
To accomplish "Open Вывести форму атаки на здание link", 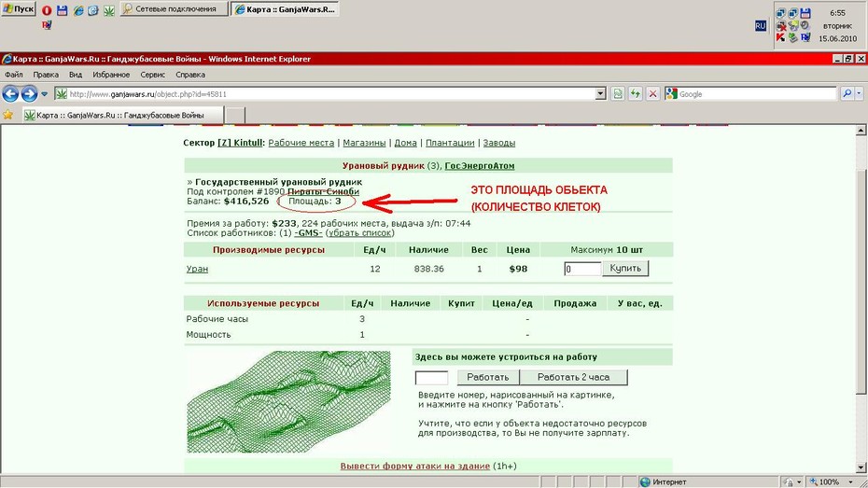I will (415, 466).
